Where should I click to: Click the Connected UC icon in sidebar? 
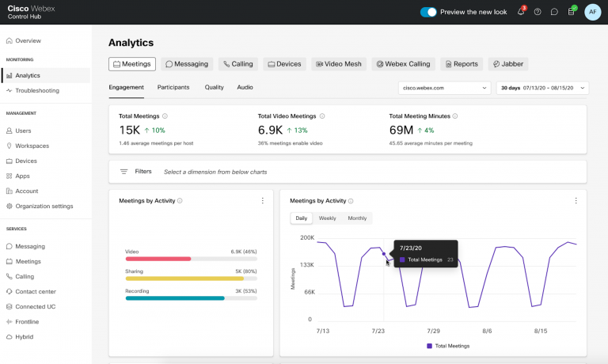(x=9, y=306)
